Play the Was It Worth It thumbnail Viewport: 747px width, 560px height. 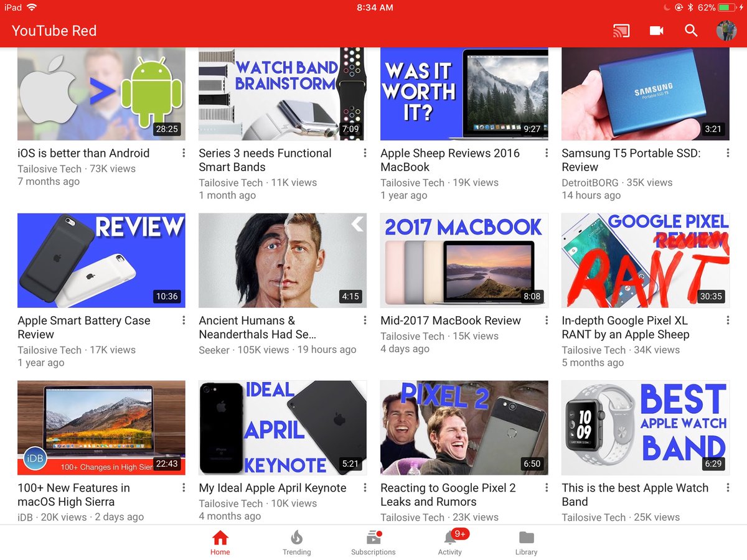(x=464, y=94)
